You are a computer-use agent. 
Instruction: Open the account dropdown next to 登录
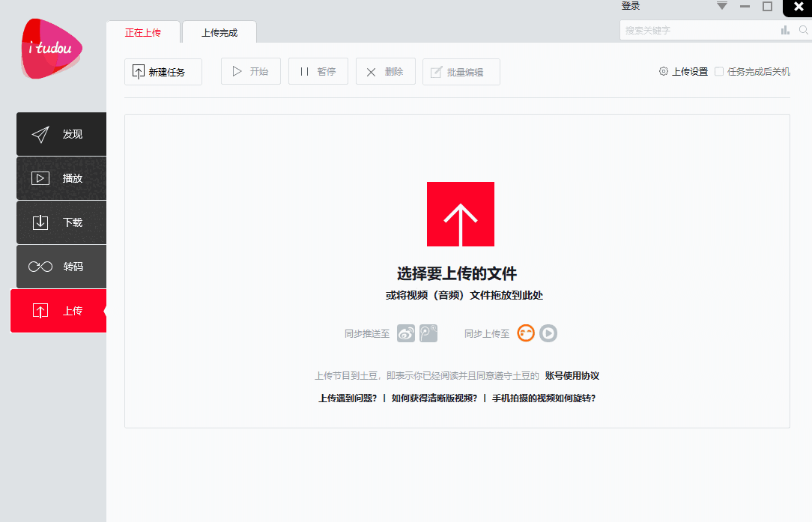pos(721,6)
